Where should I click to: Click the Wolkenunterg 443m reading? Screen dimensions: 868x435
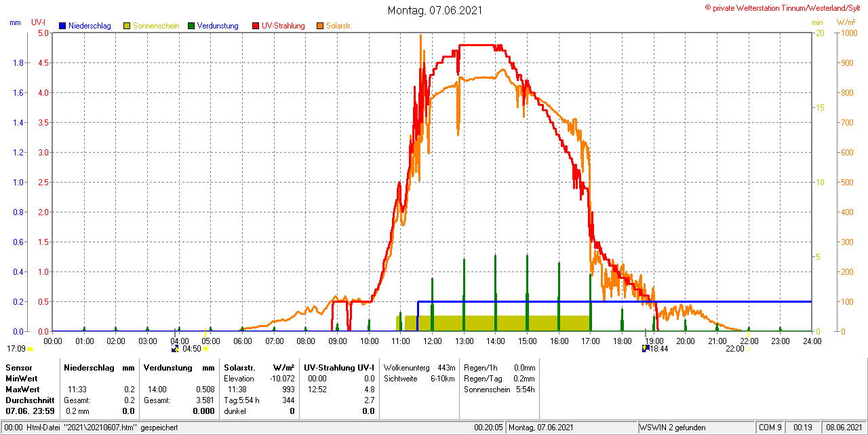pyautogui.click(x=419, y=367)
